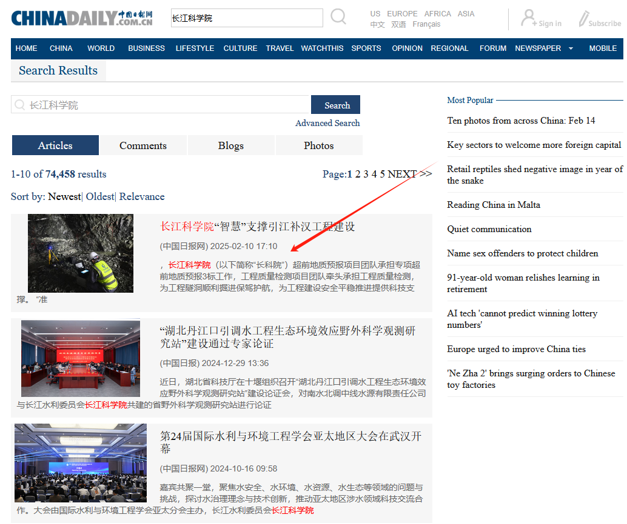
Task: Open the FORUM menu item
Action: (493, 48)
